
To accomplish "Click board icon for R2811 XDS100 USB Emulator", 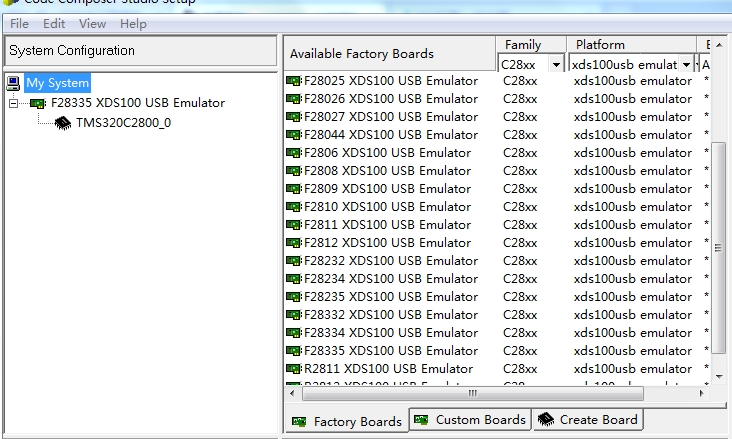I will [x=294, y=369].
